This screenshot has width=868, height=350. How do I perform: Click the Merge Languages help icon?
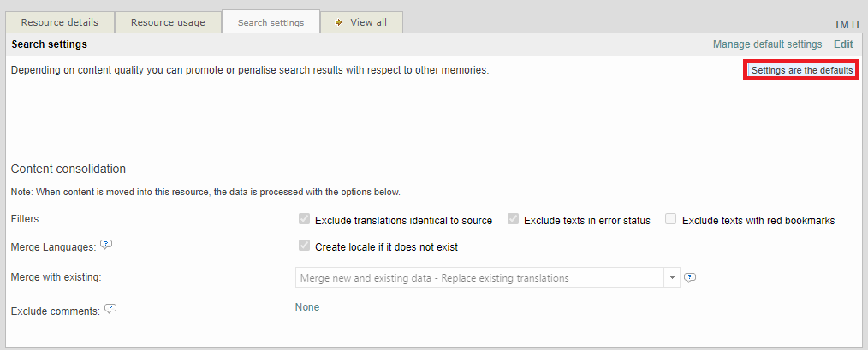click(x=106, y=245)
